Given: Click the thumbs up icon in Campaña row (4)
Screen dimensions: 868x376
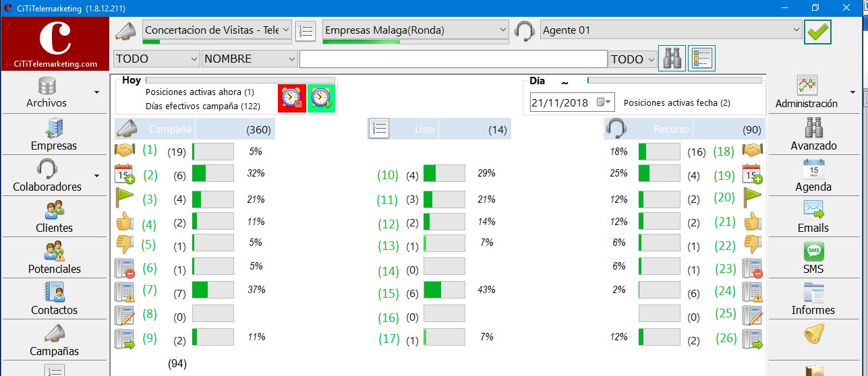Looking at the screenshot, I should (x=125, y=222).
